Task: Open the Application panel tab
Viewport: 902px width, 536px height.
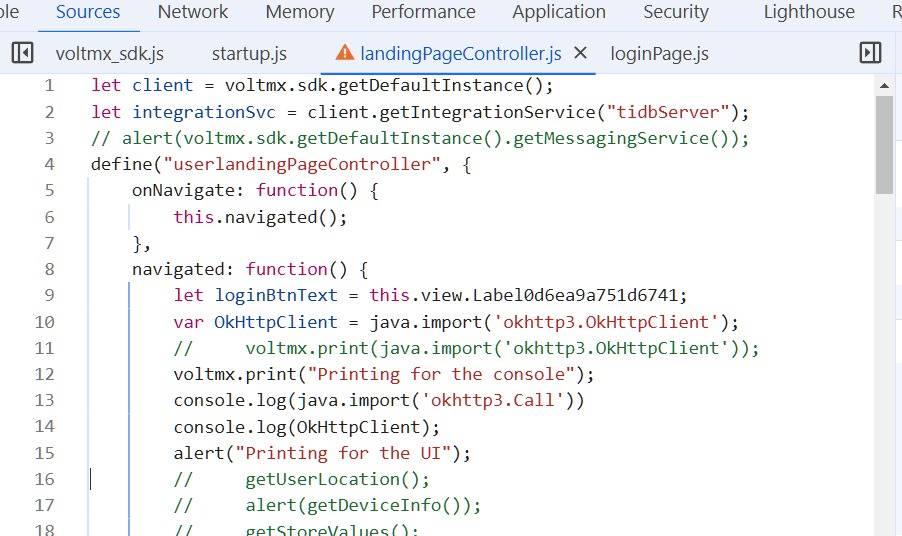Action: pos(559,12)
